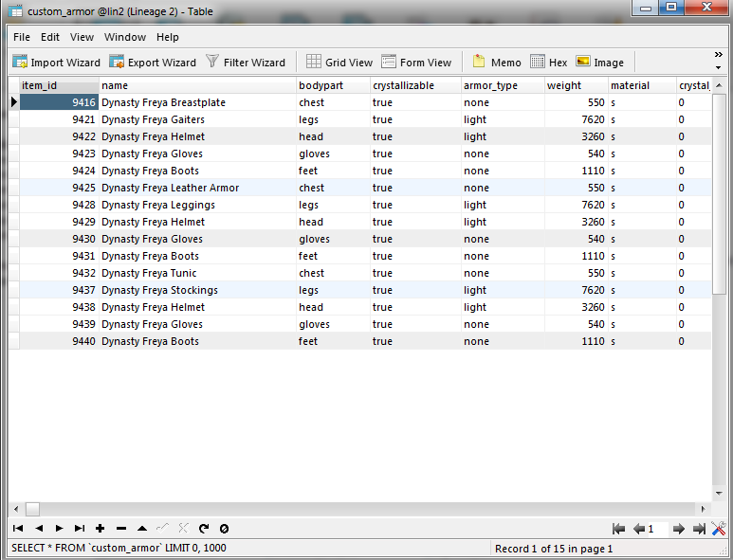Open the Edit menu
This screenshot has height=560, width=733.
50,37
